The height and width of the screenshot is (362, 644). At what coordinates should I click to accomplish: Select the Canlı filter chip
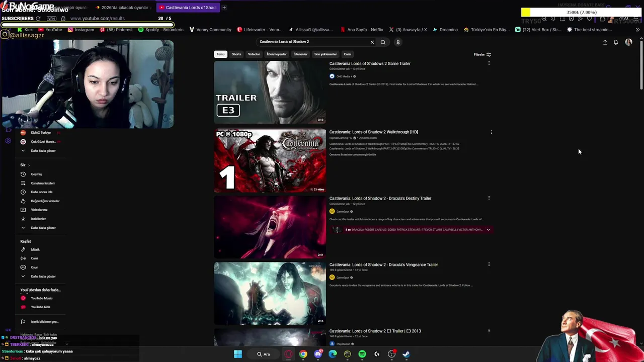(347, 54)
